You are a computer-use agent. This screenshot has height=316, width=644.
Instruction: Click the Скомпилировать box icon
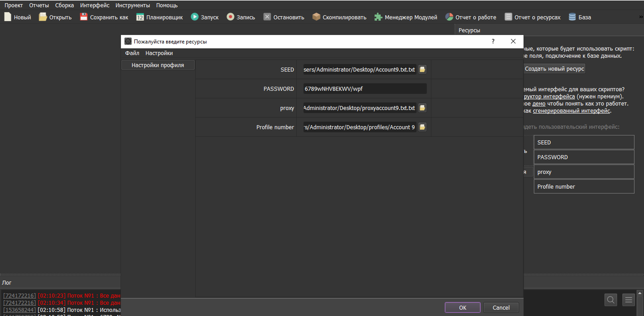coord(316,17)
